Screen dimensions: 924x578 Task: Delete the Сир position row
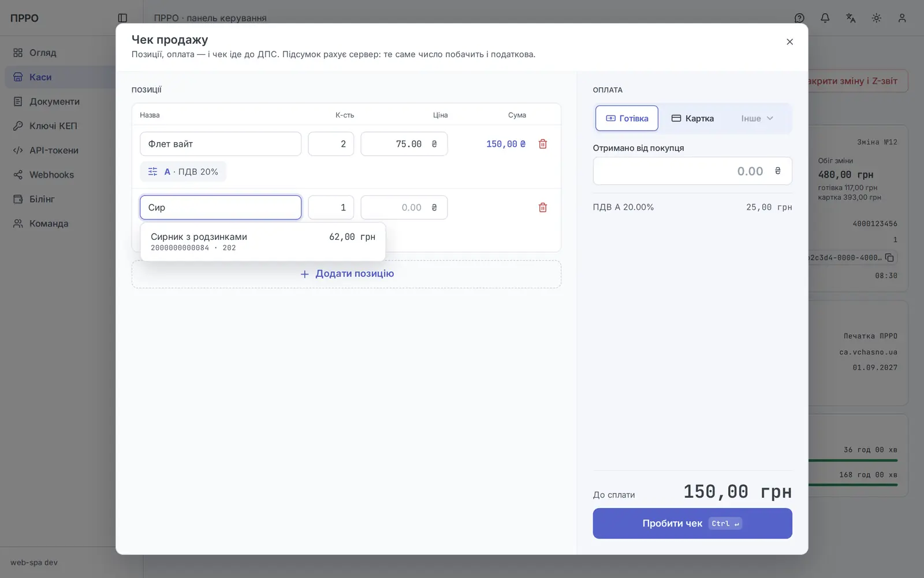pos(543,208)
